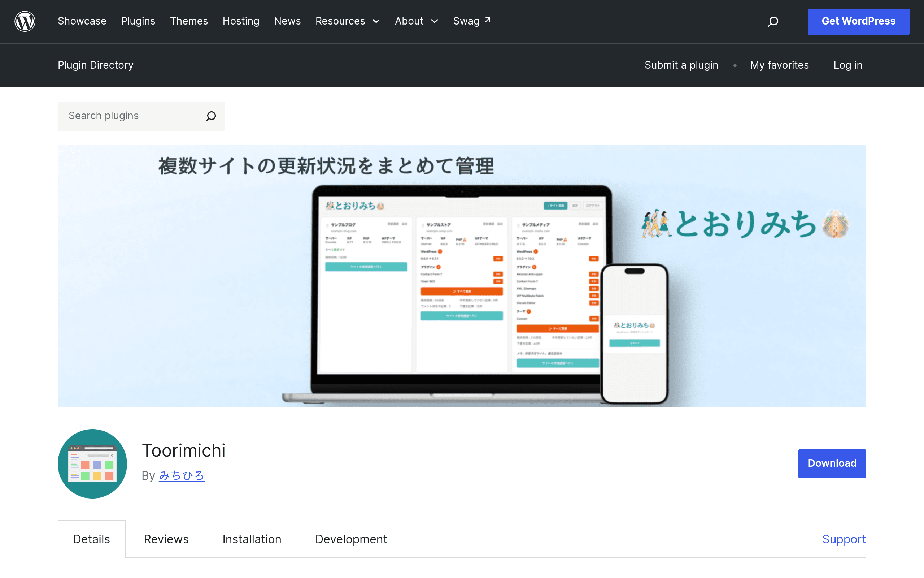Open the Showcase menu item
This screenshot has height=578, width=924.
pos(82,21)
